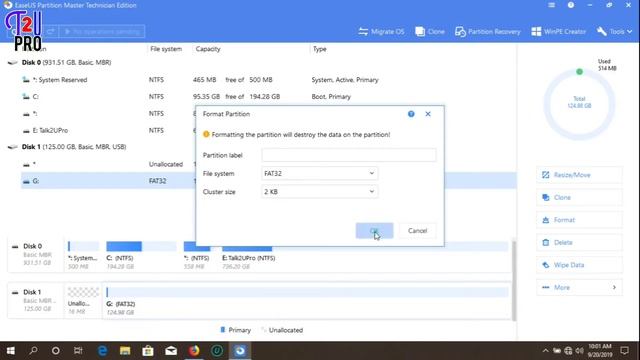Viewport: 640px width, 360px height.
Task: Select the System Reserved partition row
Action: (268, 80)
